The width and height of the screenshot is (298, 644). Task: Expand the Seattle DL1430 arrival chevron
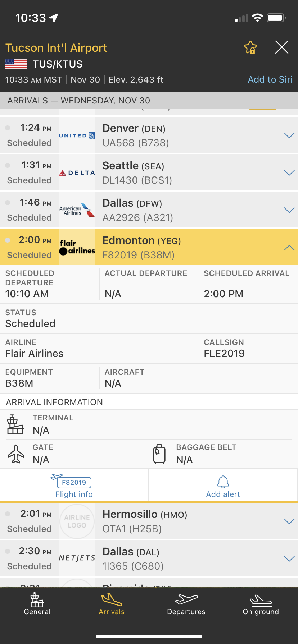[289, 173]
